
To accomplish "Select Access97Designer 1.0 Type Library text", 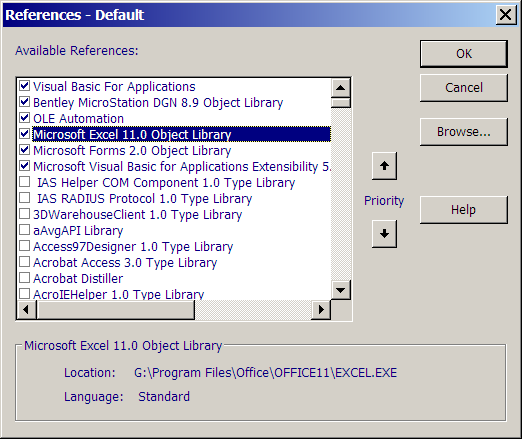I will tap(133, 247).
